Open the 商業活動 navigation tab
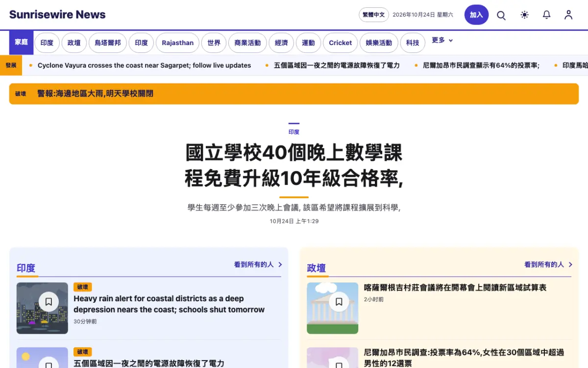This screenshot has height=368, width=588. [247, 43]
